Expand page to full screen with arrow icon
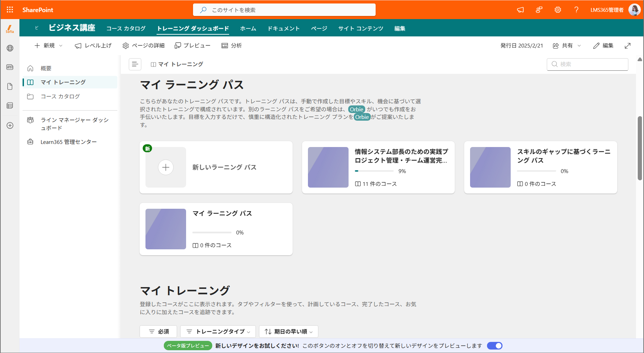Viewport: 644px width, 353px height. tap(628, 46)
